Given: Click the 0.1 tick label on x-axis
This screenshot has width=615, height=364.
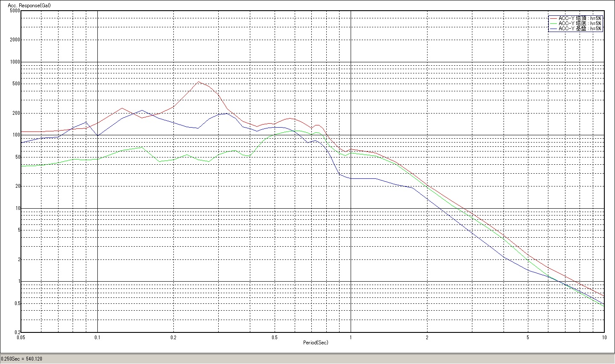Looking at the screenshot, I should [x=97, y=337].
